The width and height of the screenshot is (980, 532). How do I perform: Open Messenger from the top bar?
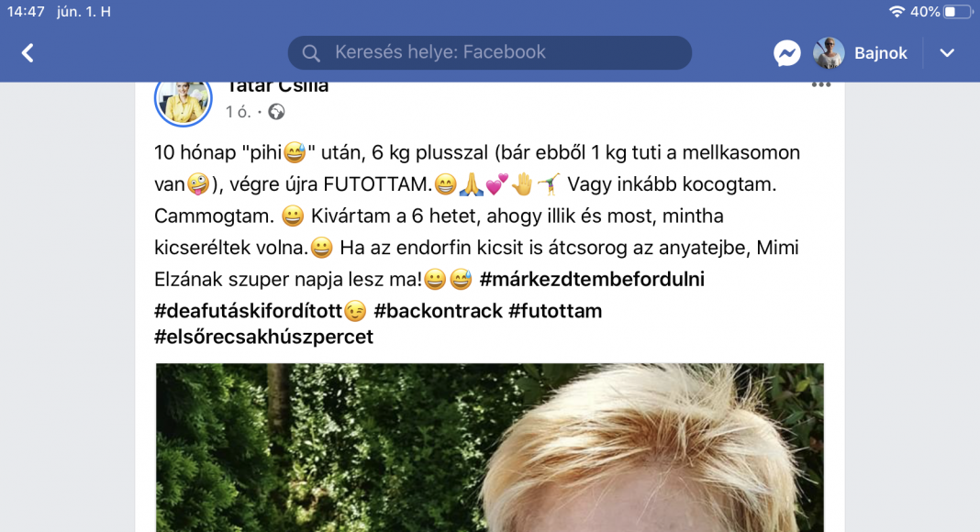[787, 53]
